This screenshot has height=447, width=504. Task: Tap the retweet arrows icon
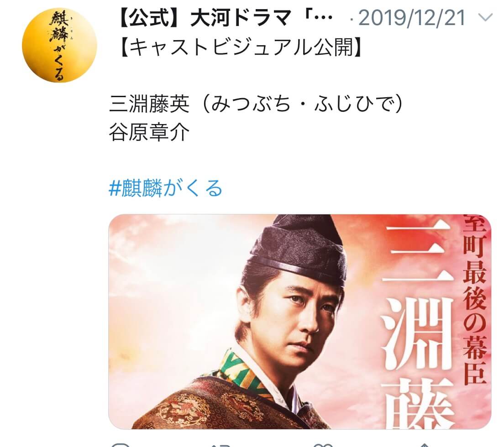[x=221, y=445]
